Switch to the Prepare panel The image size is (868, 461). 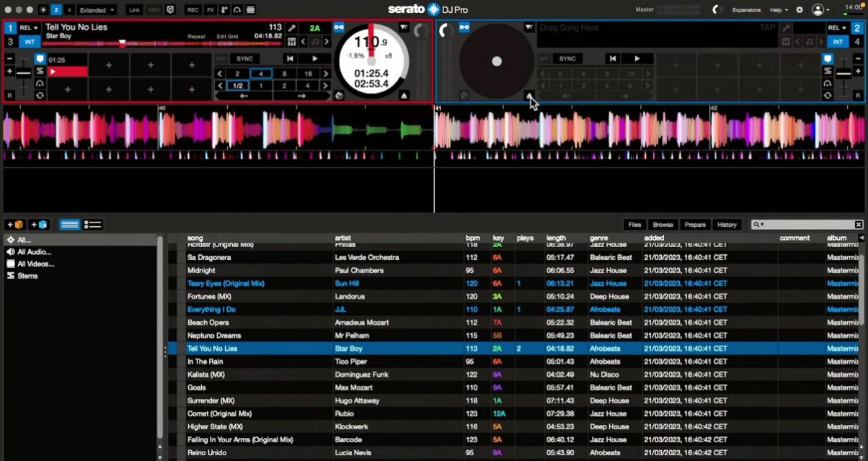[696, 224]
